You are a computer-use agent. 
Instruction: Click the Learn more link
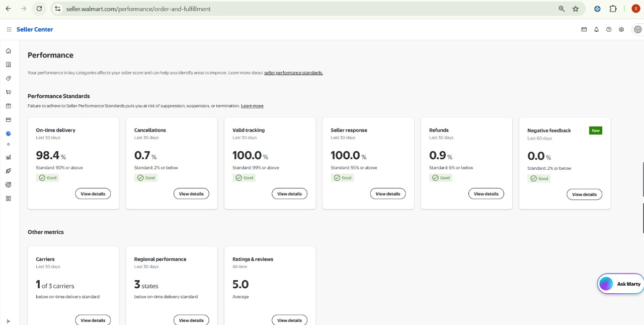(x=252, y=106)
